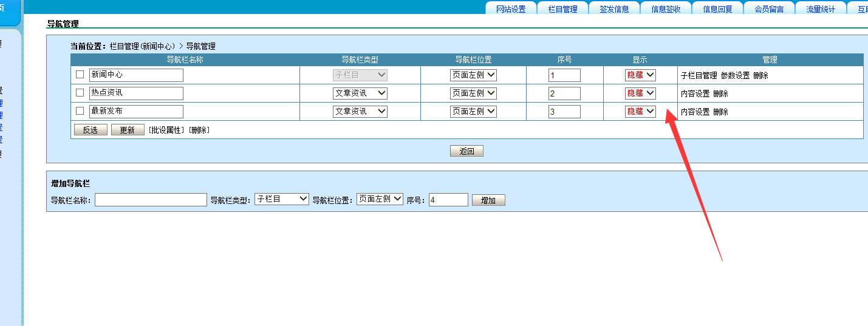
Task: Click the 增加 button
Action: click(x=488, y=200)
